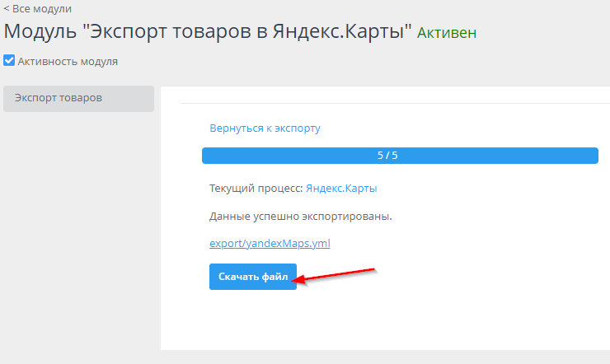Toggle the Активность модуля checkbox
The width and height of the screenshot is (610, 364).
point(9,60)
